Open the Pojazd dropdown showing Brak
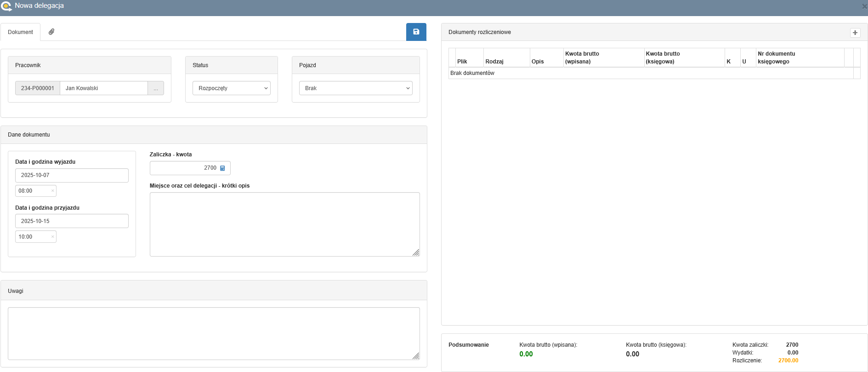Viewport: 868px width, 372px height. (355, 88)
